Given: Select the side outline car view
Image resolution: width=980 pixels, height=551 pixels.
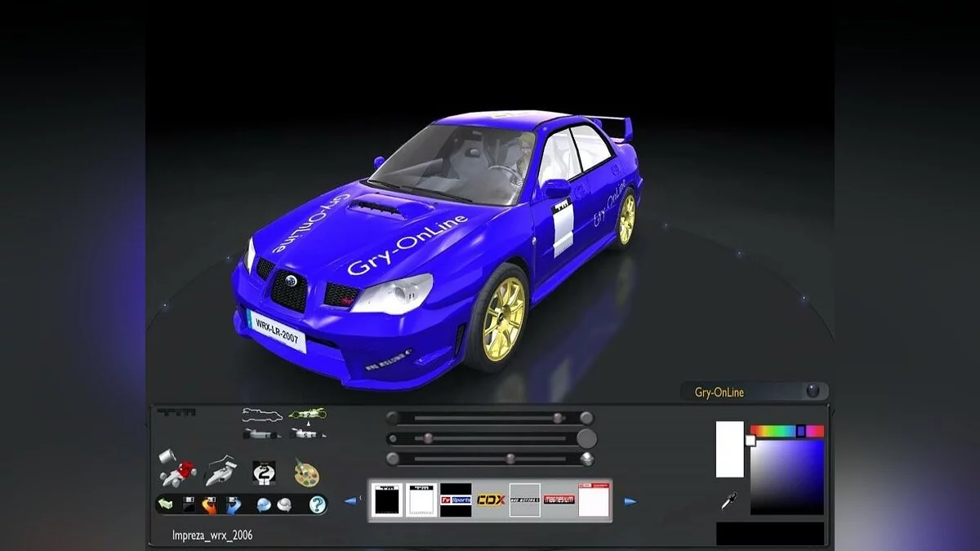Looking at the screenshot, I should tap(262, 415).
